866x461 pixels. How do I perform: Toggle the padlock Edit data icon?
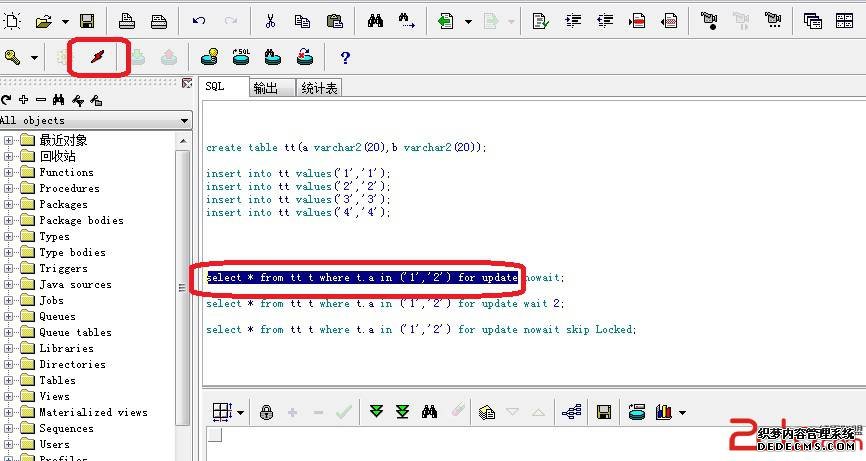266,411
